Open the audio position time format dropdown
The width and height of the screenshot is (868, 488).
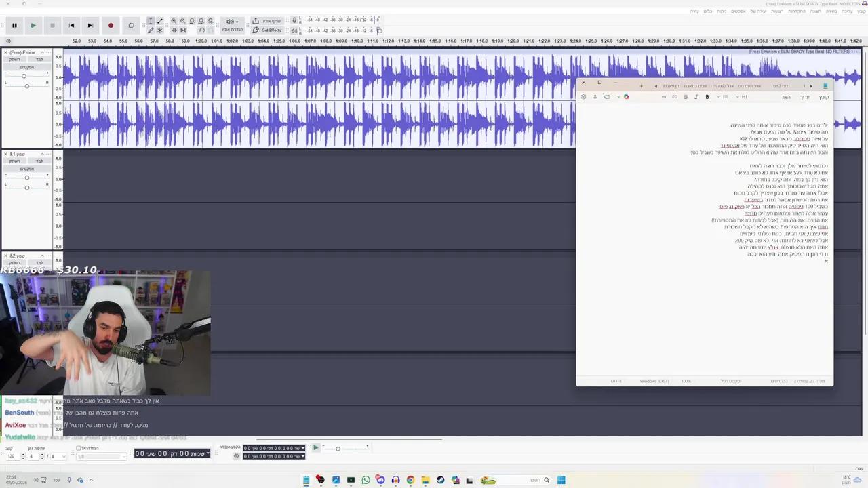pos(208,453)
